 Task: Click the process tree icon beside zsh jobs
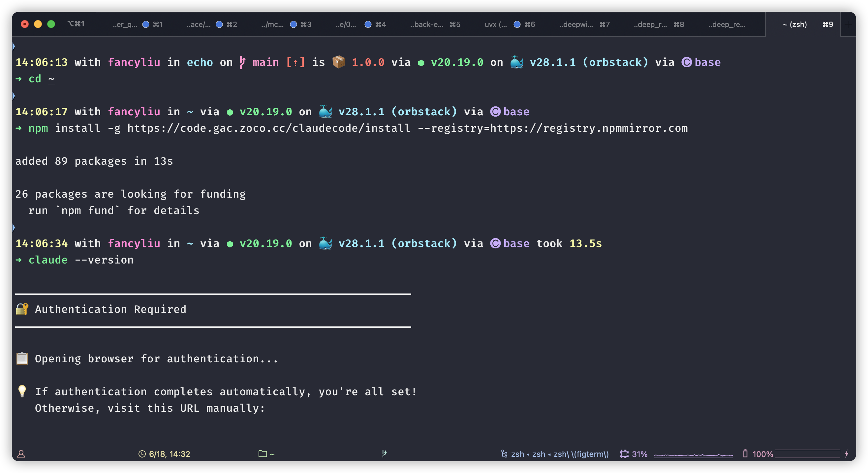coord(504,454)
